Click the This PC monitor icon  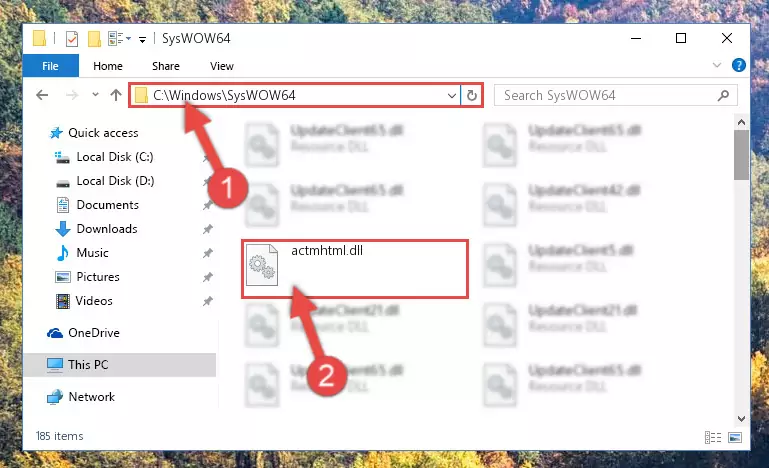[55, 365]
